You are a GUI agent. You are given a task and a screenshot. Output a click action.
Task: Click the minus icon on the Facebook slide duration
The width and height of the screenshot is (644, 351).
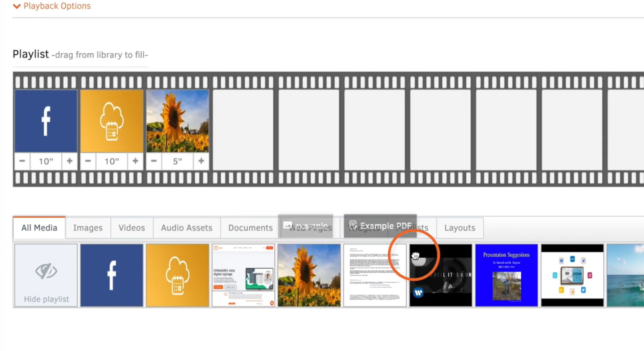click(x=22, y=161)
